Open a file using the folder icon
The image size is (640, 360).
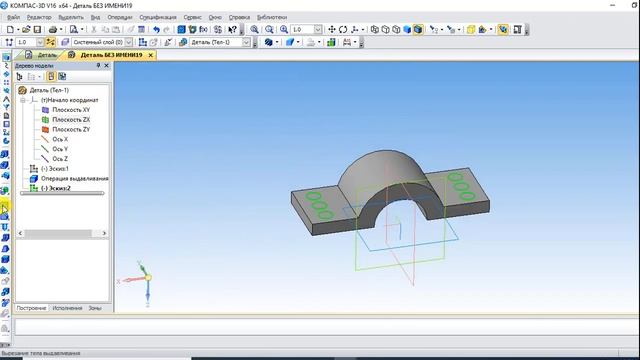pyautogui.click(x=26, y=29)
